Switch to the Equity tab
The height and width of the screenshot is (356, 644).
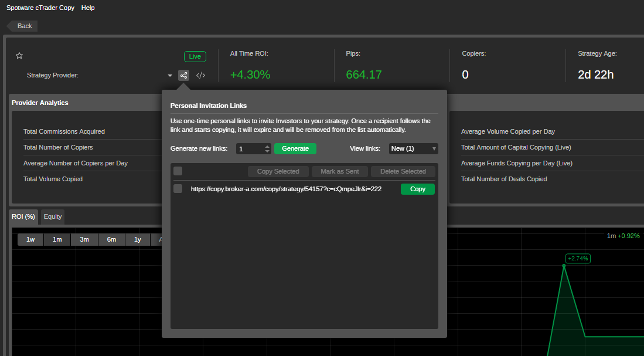click(x=53, y=216)
